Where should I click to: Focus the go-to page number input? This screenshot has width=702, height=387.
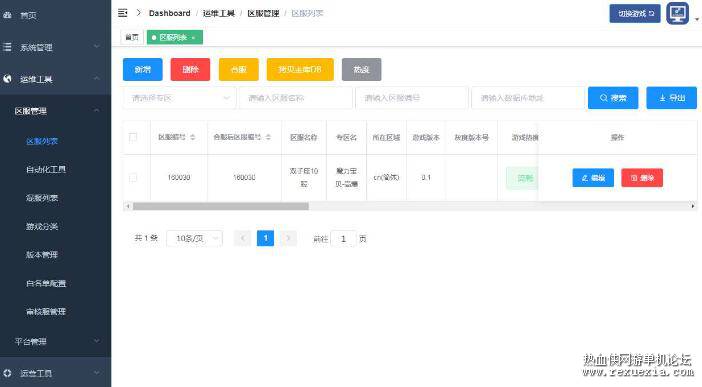(x=343, y=239)
